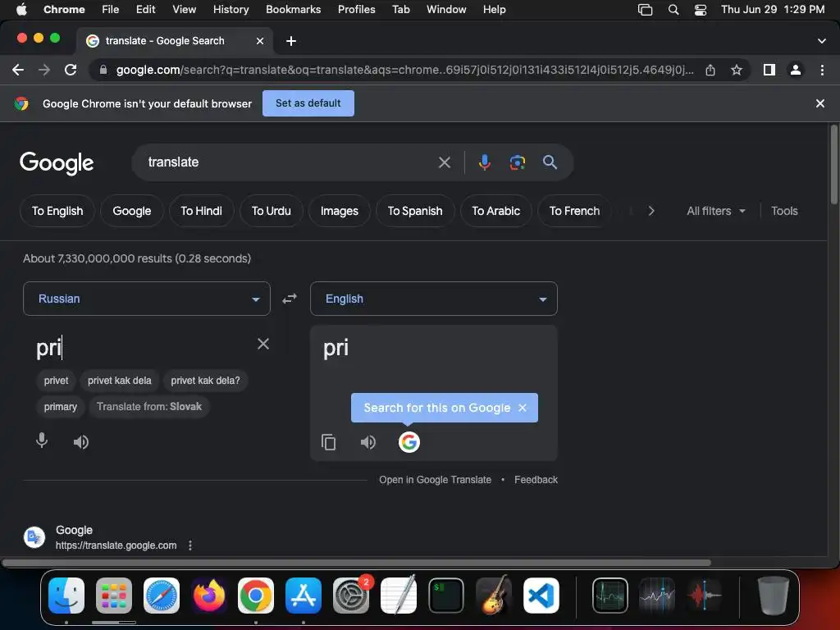Search translation with Google G icon

pos(409,442)
